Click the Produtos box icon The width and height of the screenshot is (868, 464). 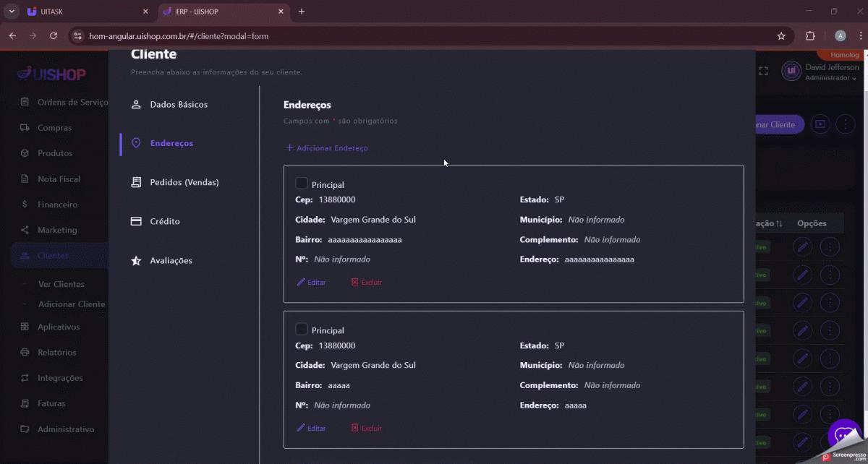pyautogui.click(x=25, y=153)
